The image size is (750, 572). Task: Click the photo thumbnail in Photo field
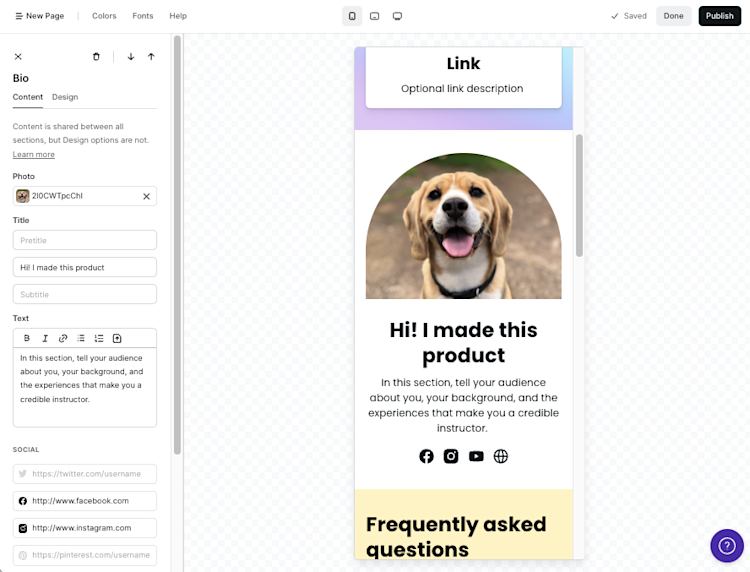[22, 196]
